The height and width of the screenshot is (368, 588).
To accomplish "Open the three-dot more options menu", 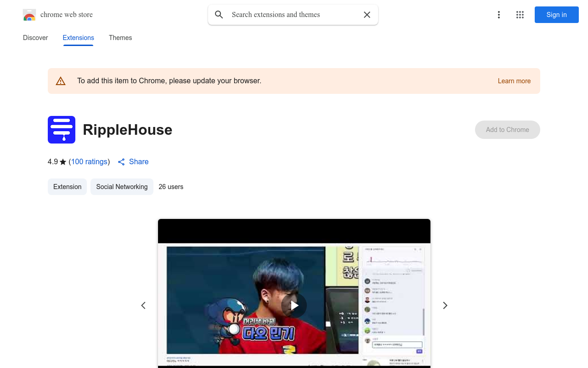I will click(498, 15).
